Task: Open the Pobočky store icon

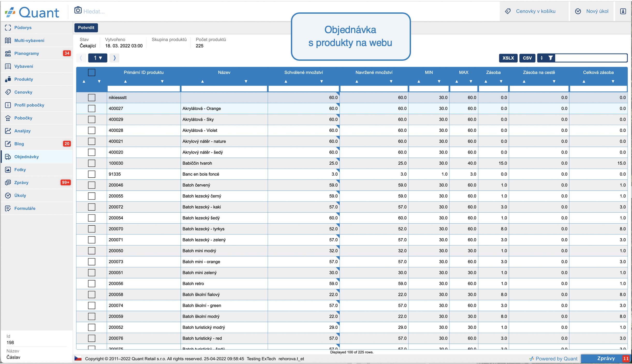Action: pos(8,118)
